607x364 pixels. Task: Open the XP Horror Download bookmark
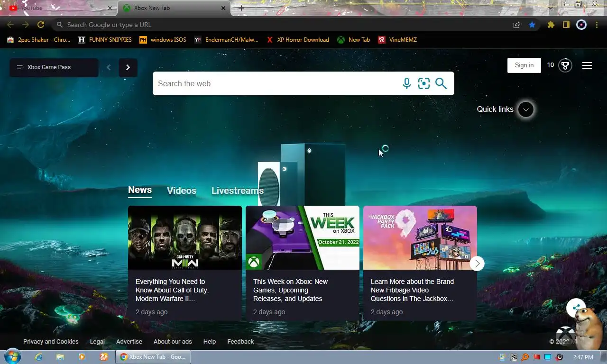[298, 40]
